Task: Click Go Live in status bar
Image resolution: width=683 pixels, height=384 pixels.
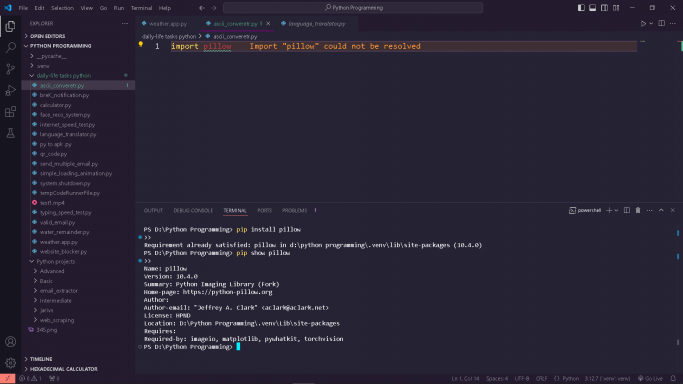Action: [x=650, y=378]
